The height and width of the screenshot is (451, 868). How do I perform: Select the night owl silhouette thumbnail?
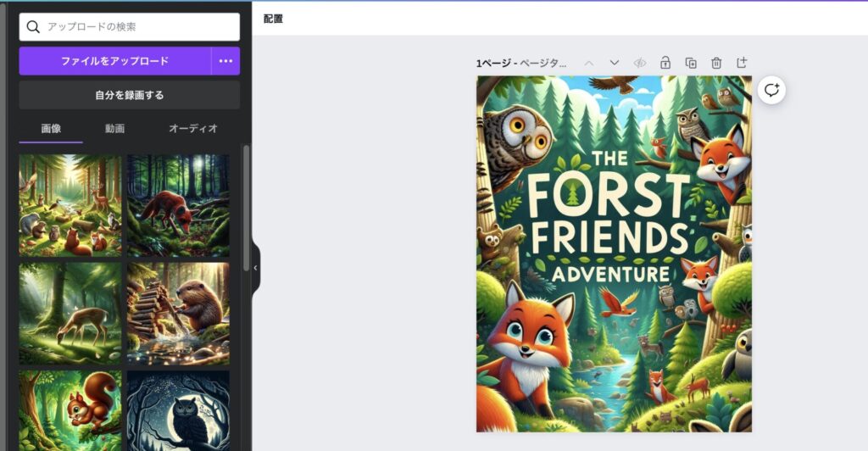(178, 410)
